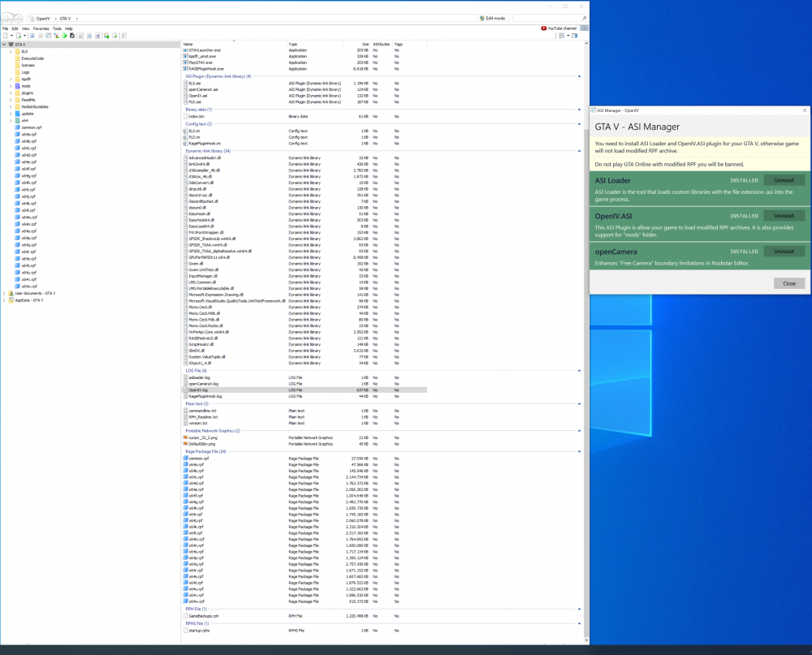Select the mods folder in tree
Viewport: 812px width, 655px height.
(x=26, y=85)
